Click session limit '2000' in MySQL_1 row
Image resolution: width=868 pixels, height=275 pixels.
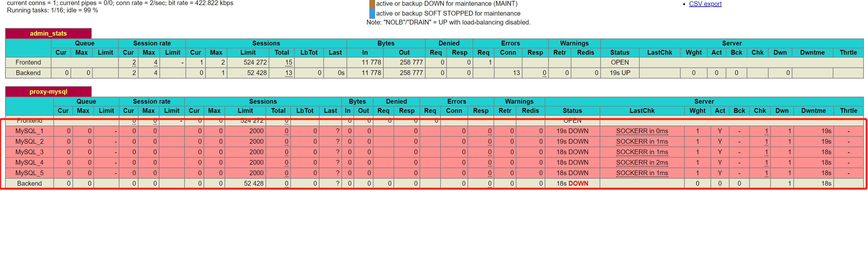pos(256,131)
